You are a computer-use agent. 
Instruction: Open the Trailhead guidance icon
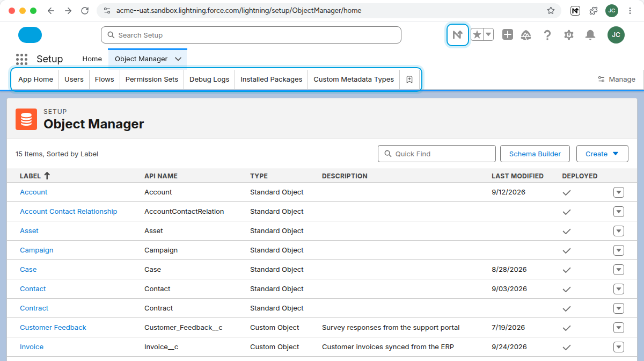point(526,35)
